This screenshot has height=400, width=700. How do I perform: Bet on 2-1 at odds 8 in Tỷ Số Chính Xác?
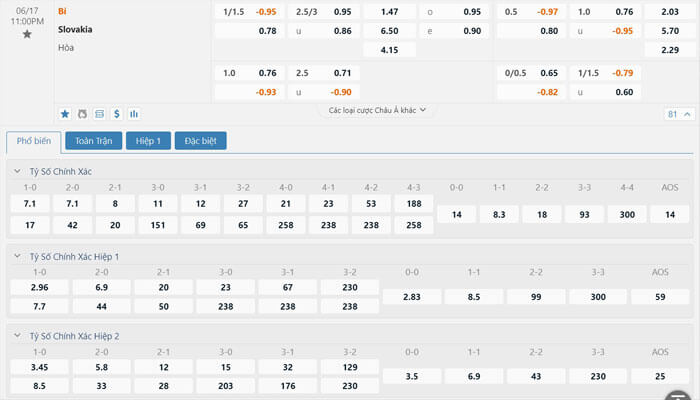point(115,204)
